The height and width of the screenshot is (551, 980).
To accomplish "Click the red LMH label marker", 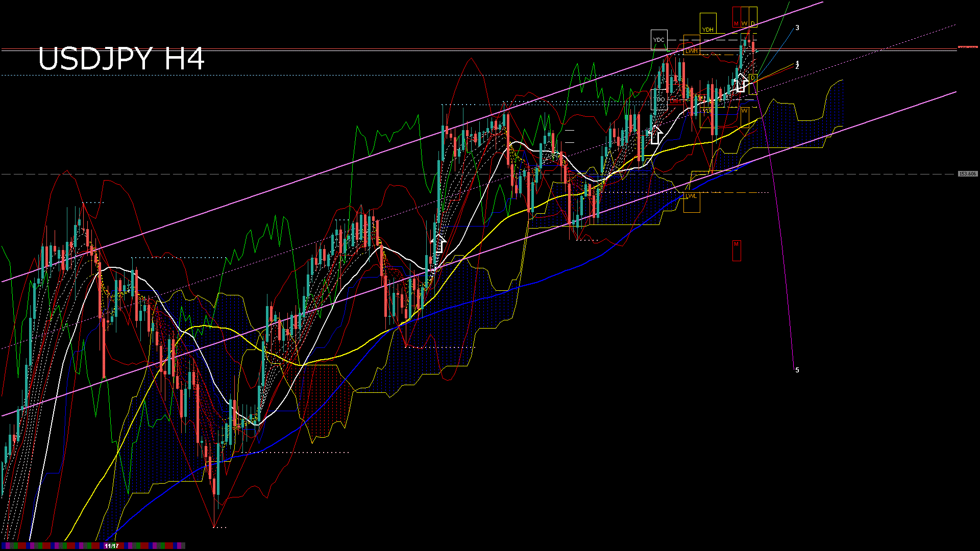I will 676,101.
